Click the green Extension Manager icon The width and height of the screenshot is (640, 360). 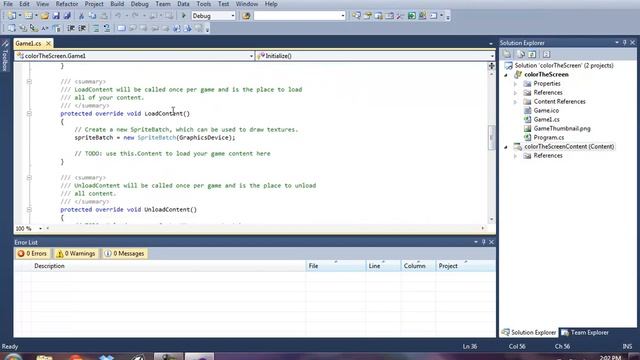[x=411, y=16]
